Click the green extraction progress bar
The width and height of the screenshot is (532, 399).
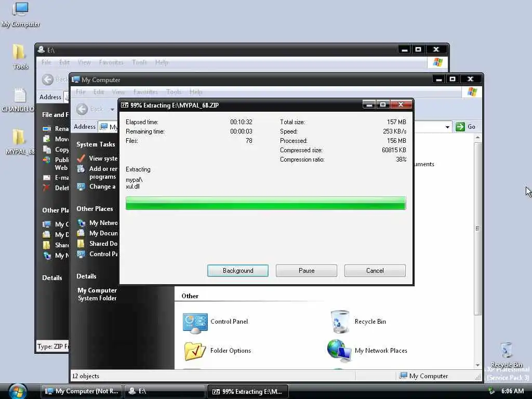(265, 203)
